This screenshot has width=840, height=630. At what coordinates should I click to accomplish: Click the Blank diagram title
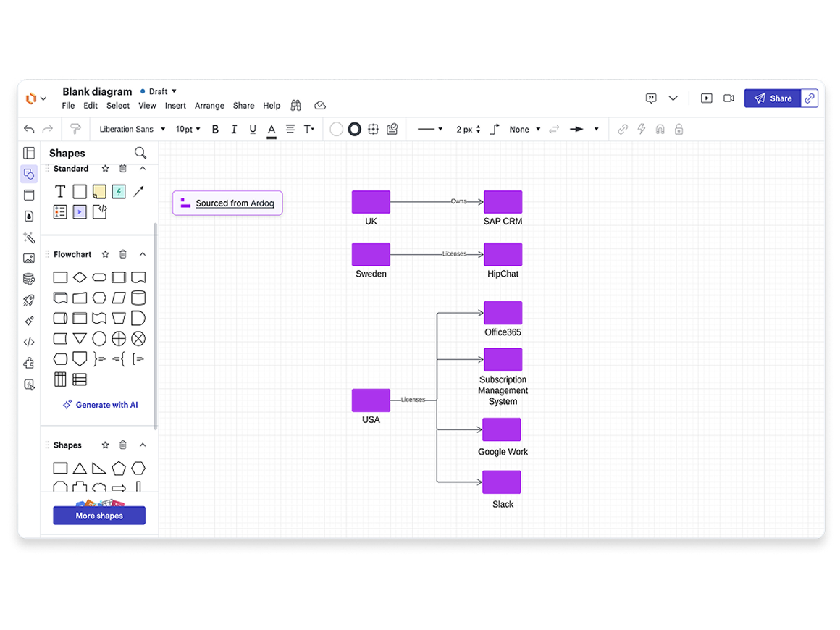(x=97, y=92)
